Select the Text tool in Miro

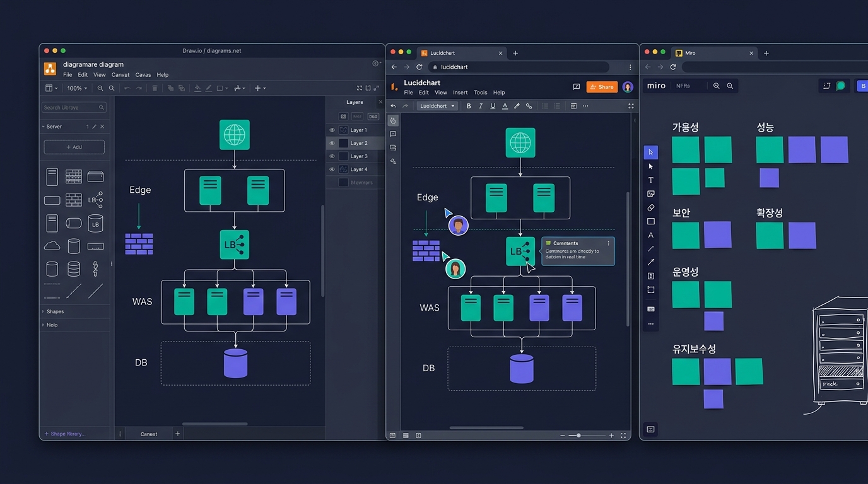pyautogui.click(x=651, y=180)
